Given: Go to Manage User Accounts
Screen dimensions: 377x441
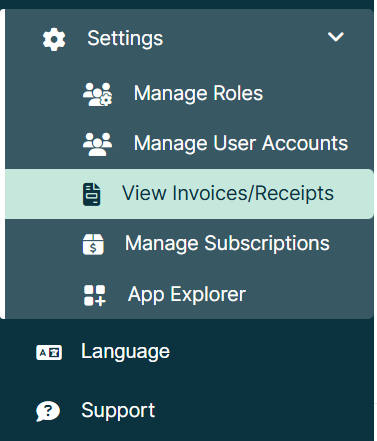Looking at the screenshot, I should click(241, 144).
